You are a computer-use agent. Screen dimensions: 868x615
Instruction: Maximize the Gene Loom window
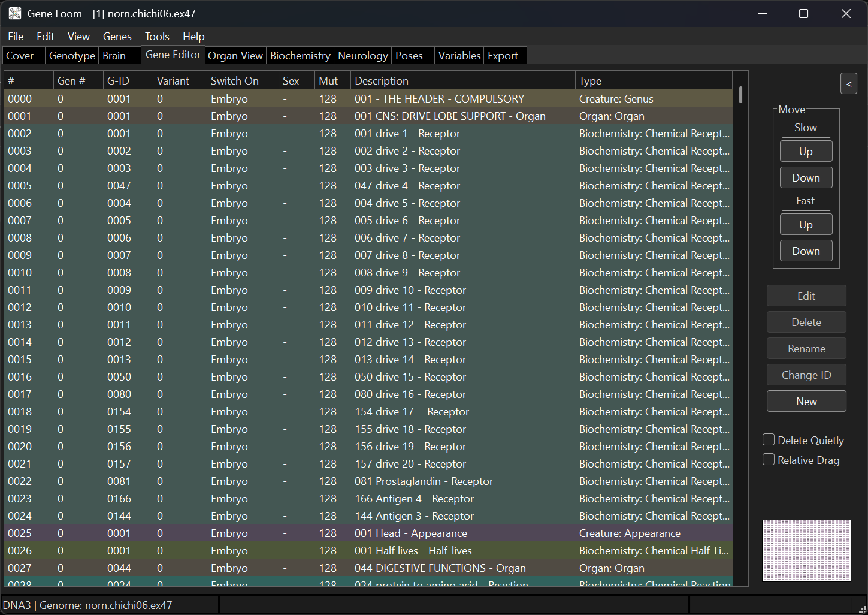tap(804, 13)
